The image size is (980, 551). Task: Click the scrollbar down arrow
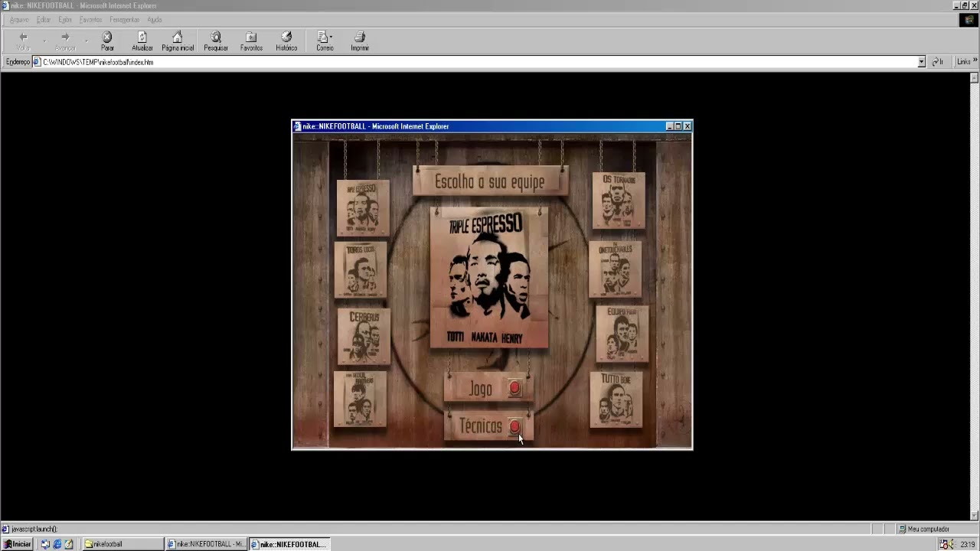(974, 516)
